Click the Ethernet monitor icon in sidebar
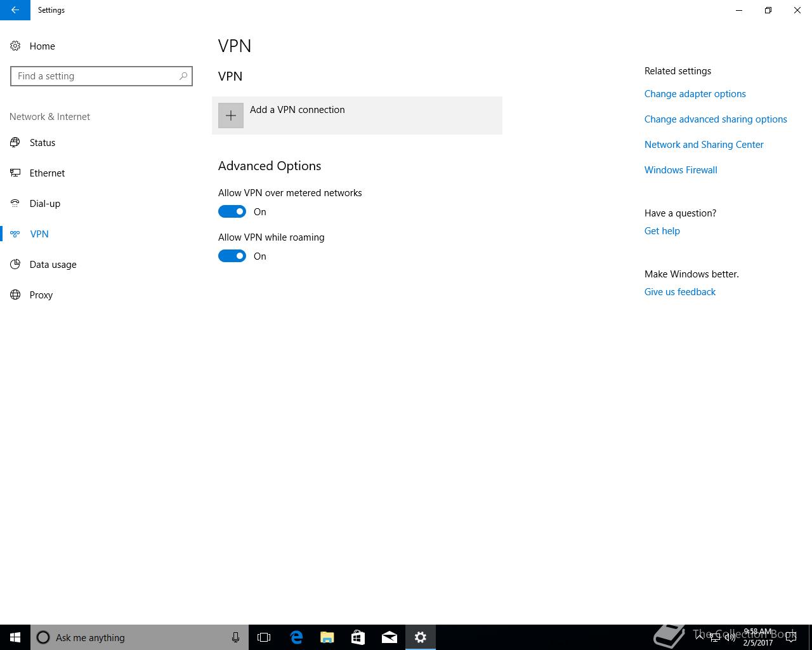This screenshot has width=812, height=650. [x=15, y=173]
